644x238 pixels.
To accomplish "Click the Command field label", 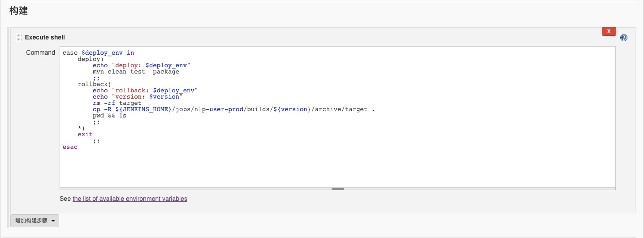I will point(40,52).
